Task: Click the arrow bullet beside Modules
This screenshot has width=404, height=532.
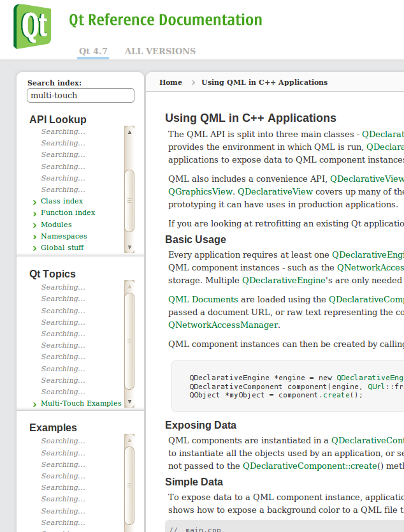Action: (x=34, y=226)
